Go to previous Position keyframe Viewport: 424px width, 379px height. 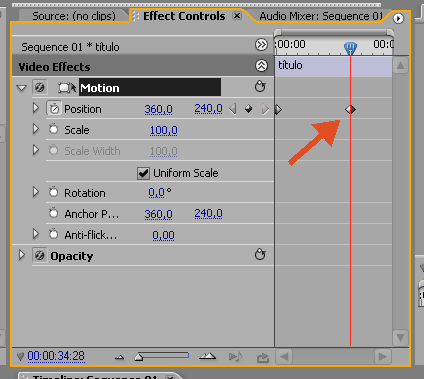233,109
